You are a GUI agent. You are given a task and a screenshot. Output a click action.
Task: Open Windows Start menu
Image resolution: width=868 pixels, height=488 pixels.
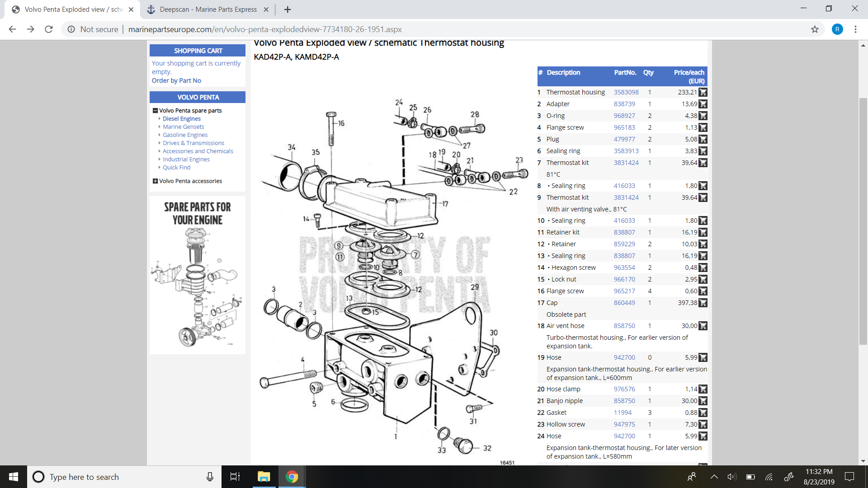(x=14, y=477)
